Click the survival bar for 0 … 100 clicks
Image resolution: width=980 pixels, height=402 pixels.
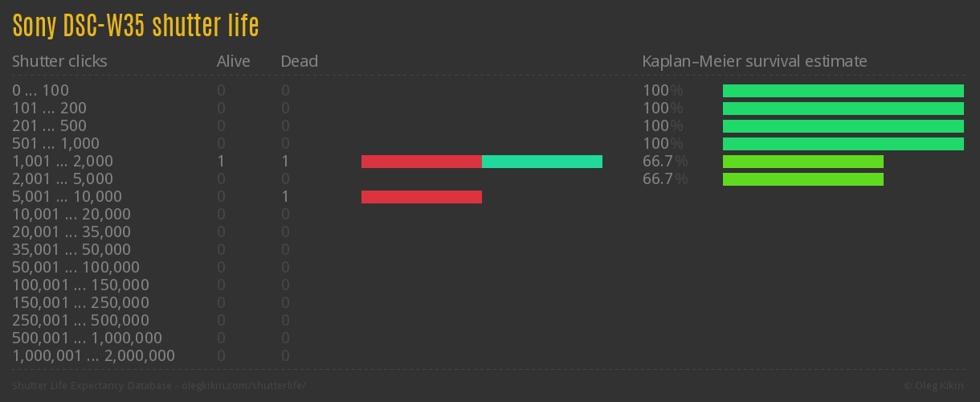[x=843, y=91]
